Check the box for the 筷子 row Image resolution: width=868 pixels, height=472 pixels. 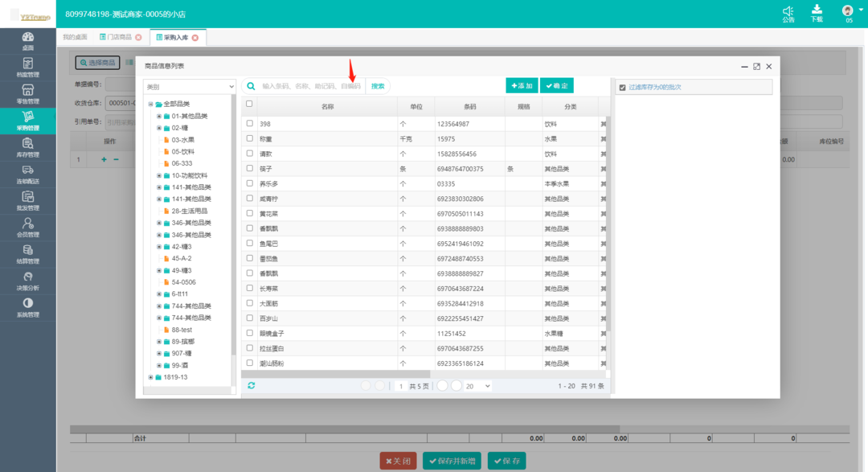(x=249, y=169)
